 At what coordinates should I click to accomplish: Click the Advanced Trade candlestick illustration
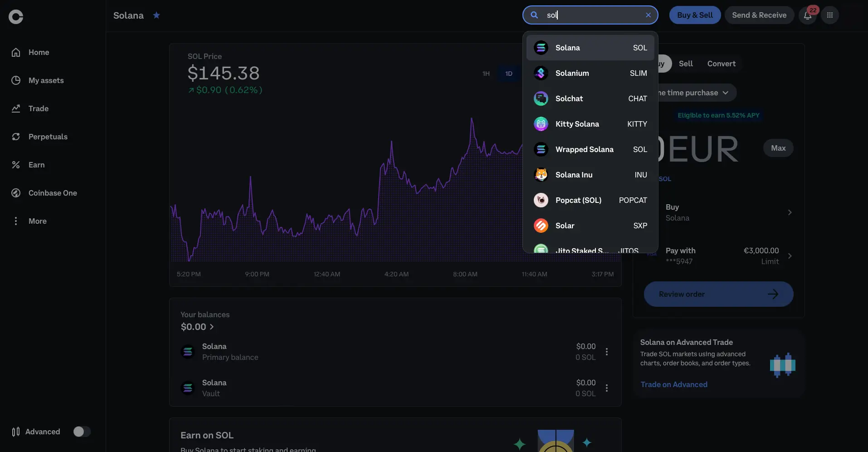click(x=782, y=365)
